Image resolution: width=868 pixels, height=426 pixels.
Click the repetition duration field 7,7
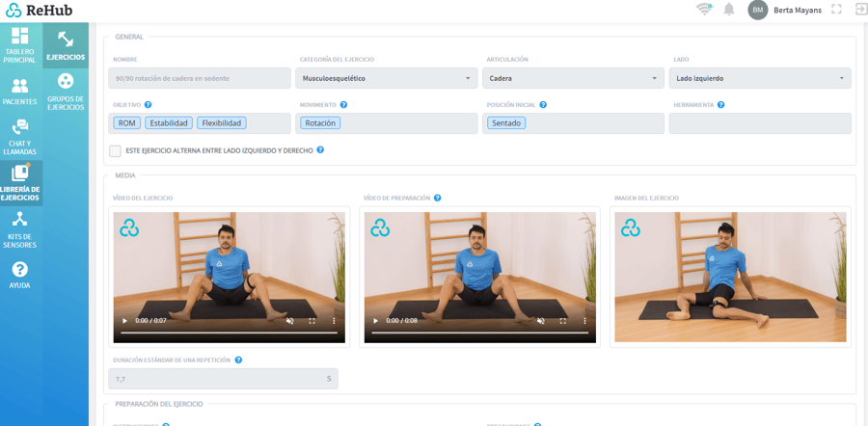pos(223,379)
